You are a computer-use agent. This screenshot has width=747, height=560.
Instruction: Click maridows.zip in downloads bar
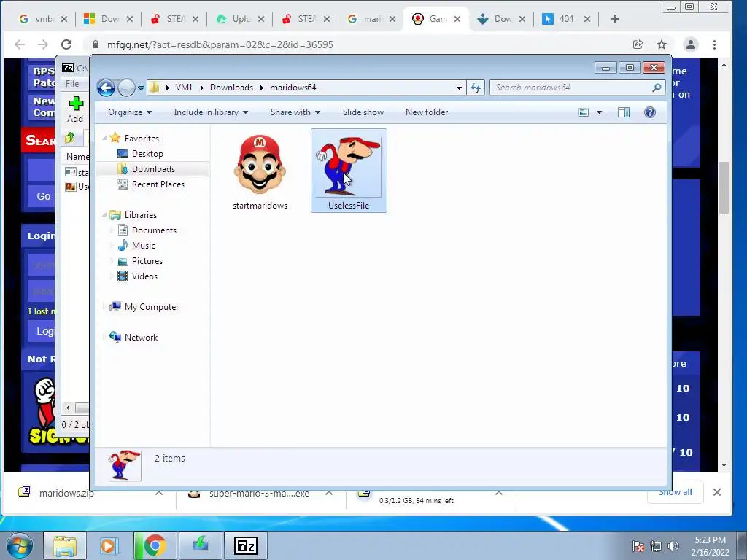[66, 493]
